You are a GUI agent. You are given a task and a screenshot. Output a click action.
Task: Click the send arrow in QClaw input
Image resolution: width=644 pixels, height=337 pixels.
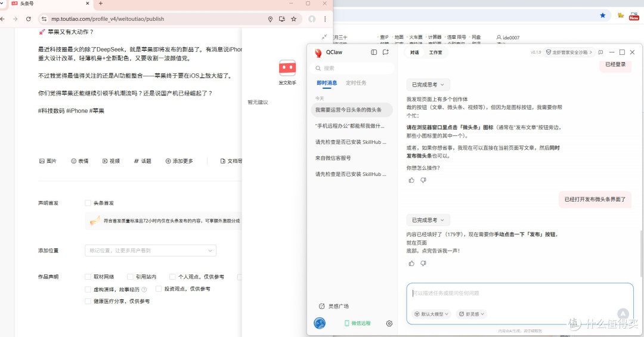(623, 314)
